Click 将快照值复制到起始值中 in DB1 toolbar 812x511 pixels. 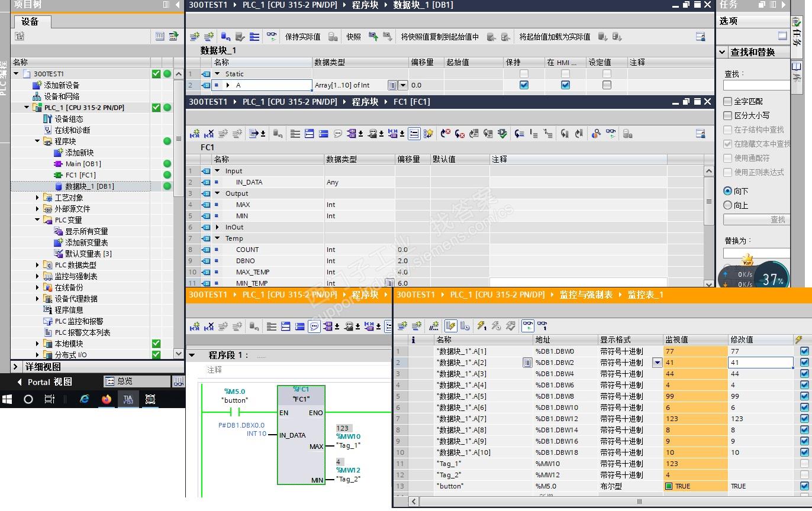click(440, 37)
